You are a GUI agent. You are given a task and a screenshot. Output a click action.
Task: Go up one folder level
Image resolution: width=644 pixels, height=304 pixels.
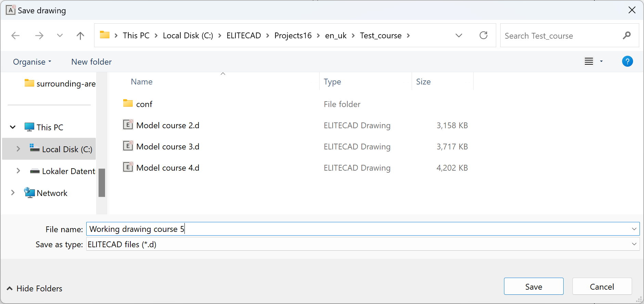coord(80,36)
